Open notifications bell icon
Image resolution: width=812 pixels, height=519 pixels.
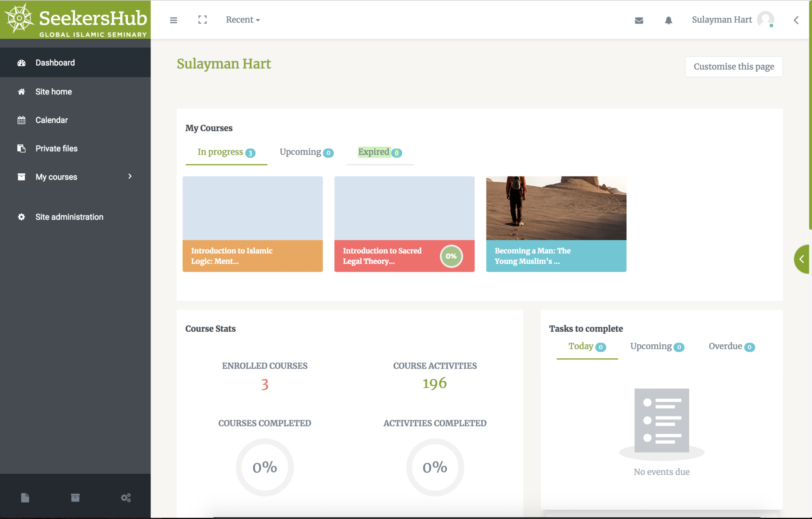668,20
